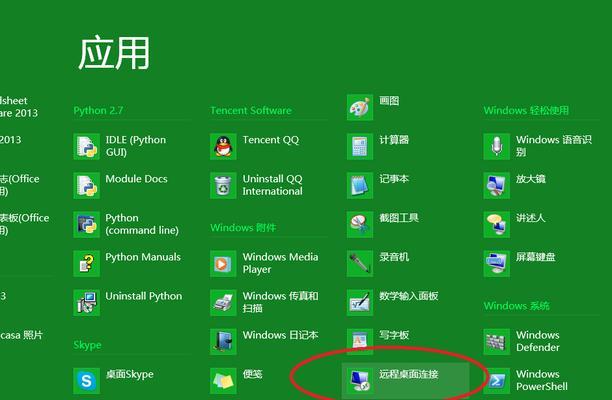The height and width of the screenshot is (400, 612).
Task: Launch the Windows PowerShell icon
Action: (496, 380)
